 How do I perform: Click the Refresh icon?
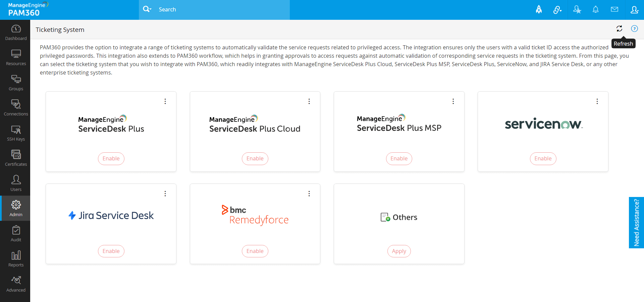(619, 29)
